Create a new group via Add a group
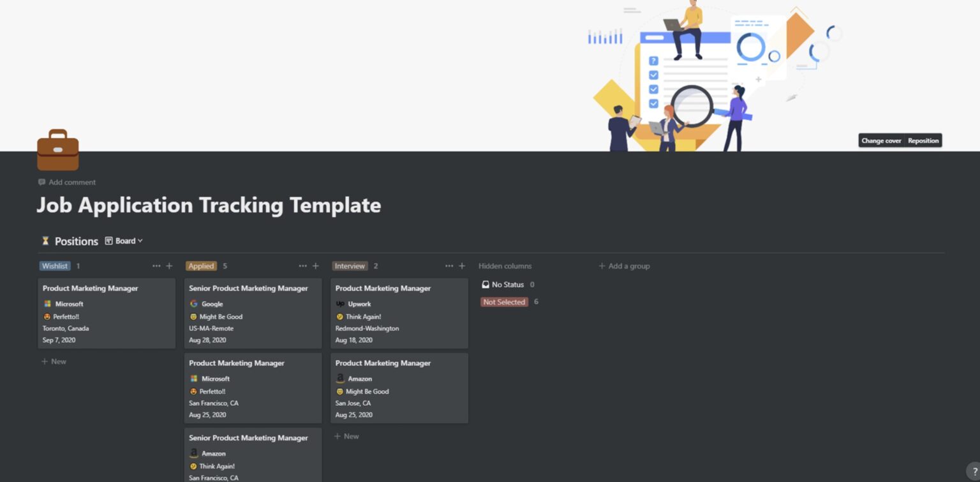The image size is (980, 482). click(624, 266)
